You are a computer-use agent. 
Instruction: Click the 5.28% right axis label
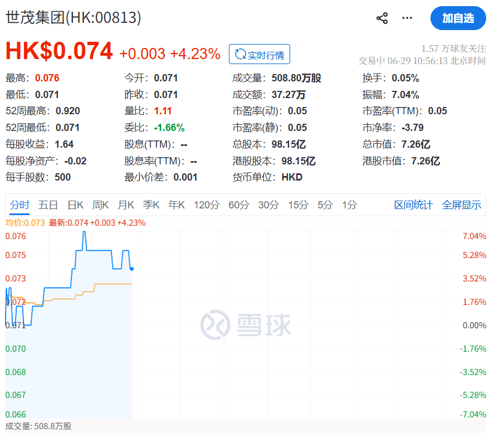474,255
